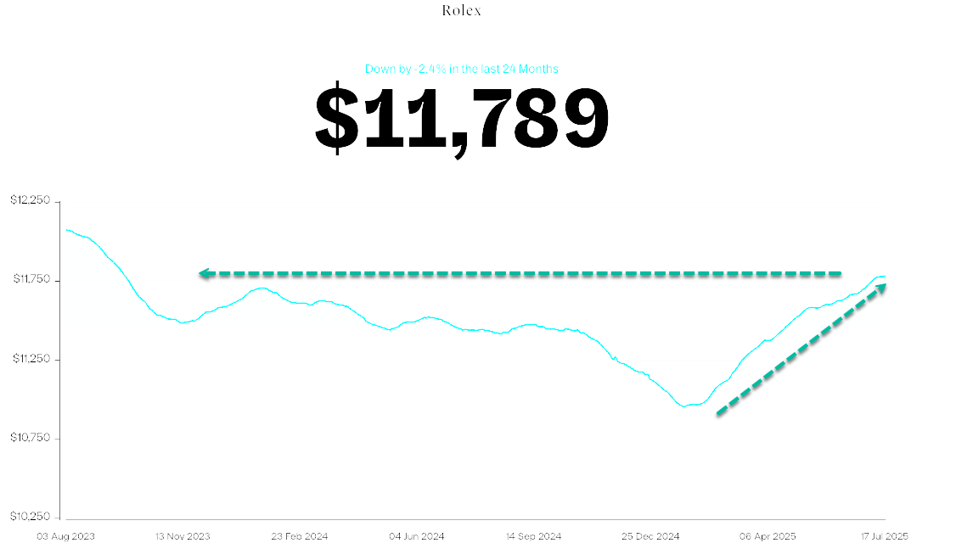Image resolution: width=973 pixels, height=560 pixels.
Task: Select the 04 Jun 2024 date label
Action: click(x=416, y=536)
